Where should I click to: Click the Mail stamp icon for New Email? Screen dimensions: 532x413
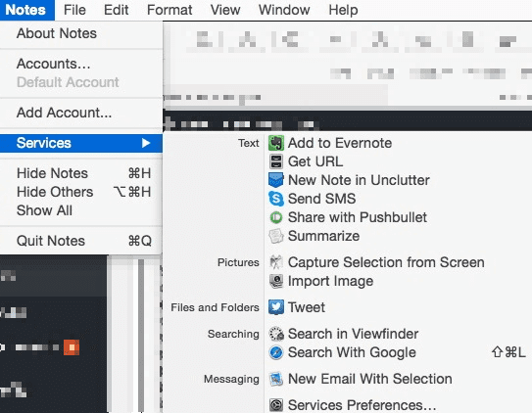pos(276,379)
